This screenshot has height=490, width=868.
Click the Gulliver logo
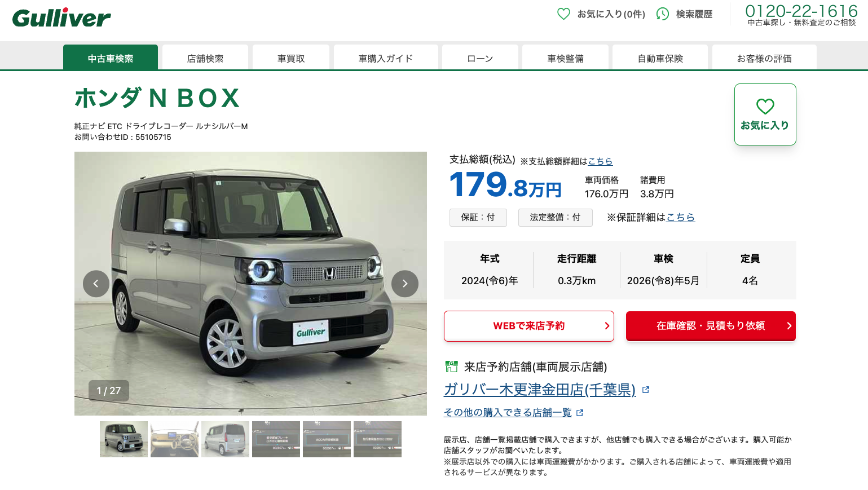pos(61,18)
